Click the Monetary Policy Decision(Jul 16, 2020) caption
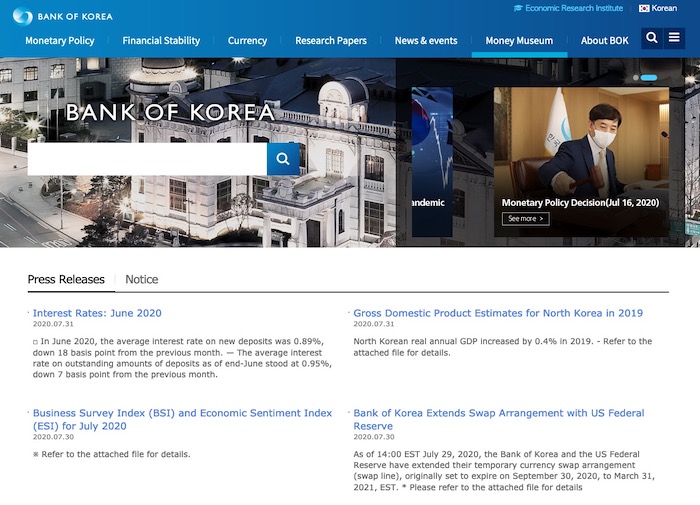700x505 pixels. tap(580, 203)
